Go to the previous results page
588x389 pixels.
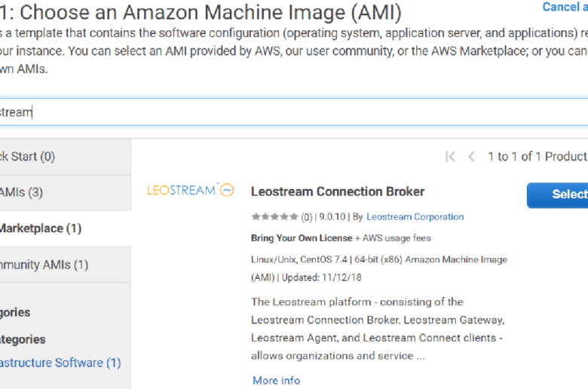pos(471,156)
